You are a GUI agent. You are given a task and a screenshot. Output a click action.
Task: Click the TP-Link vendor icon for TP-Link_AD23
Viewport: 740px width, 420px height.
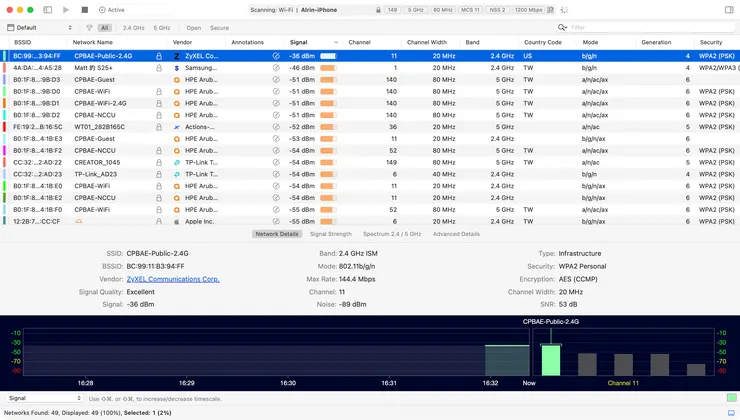[x=177, y=174]
